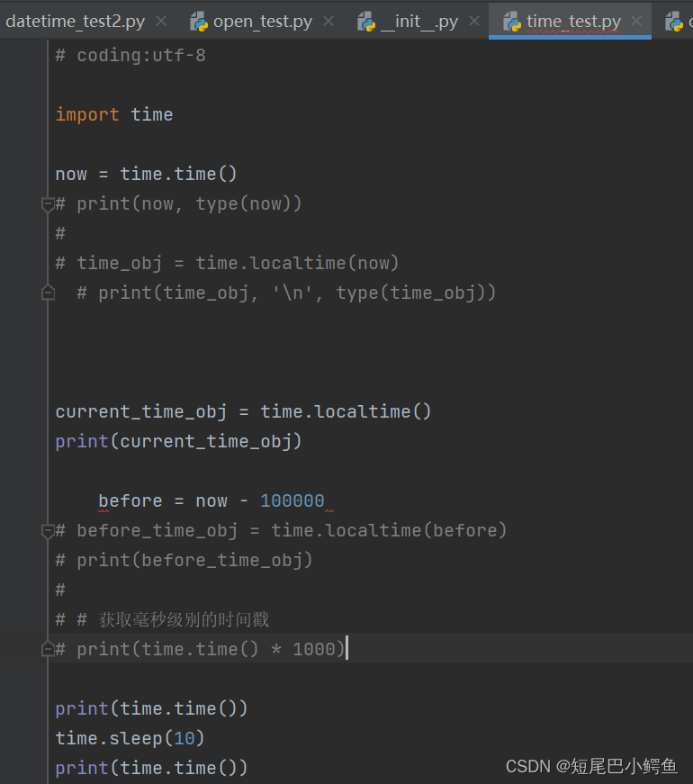Click fold end marker at '# print(time_obj' line
The image size is (693, 784).
(48, 293)
